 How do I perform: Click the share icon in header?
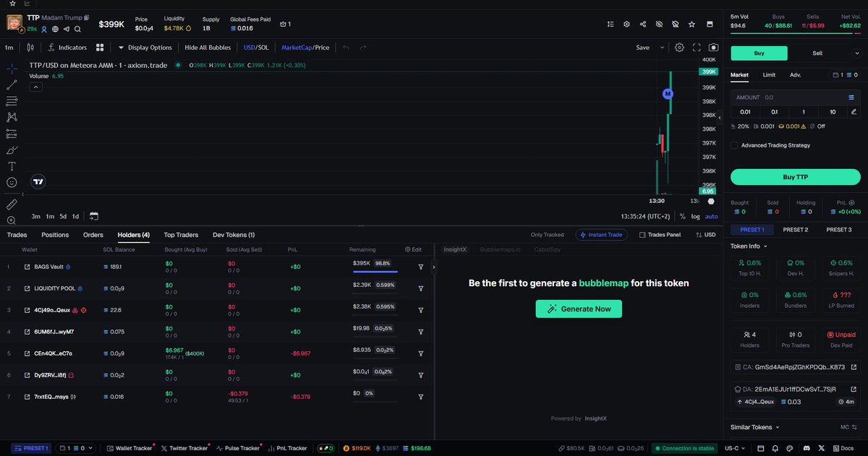[x=643, y=24]
